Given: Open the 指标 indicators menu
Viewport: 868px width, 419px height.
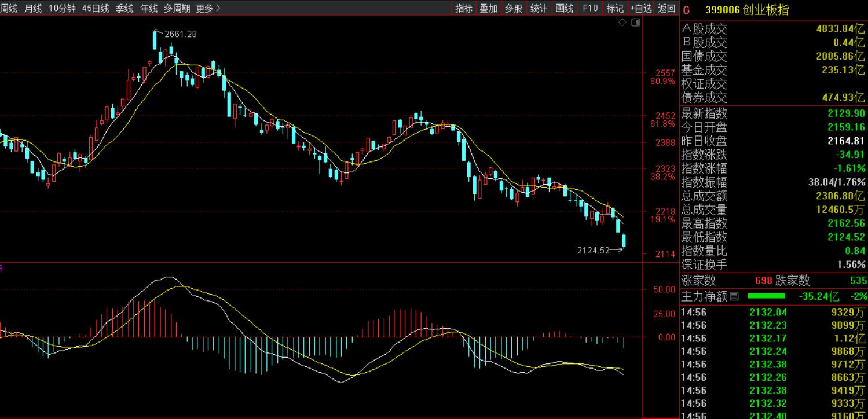Looking at the screenshot, I should coord(463,8).
